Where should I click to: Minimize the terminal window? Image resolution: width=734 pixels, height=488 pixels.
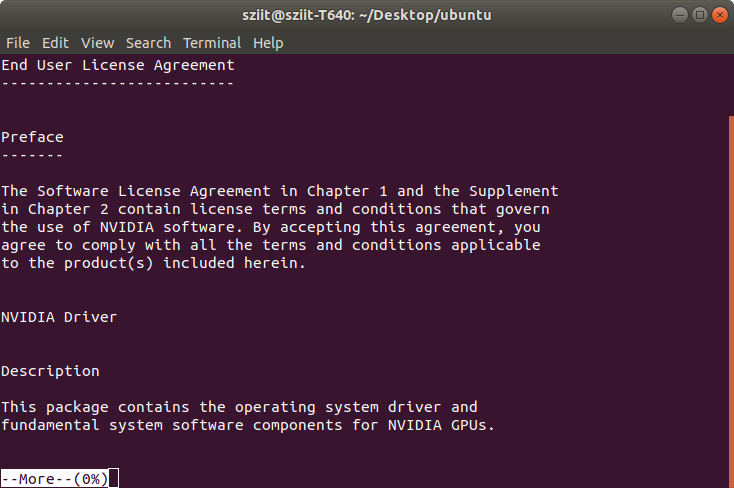(680, 15)
